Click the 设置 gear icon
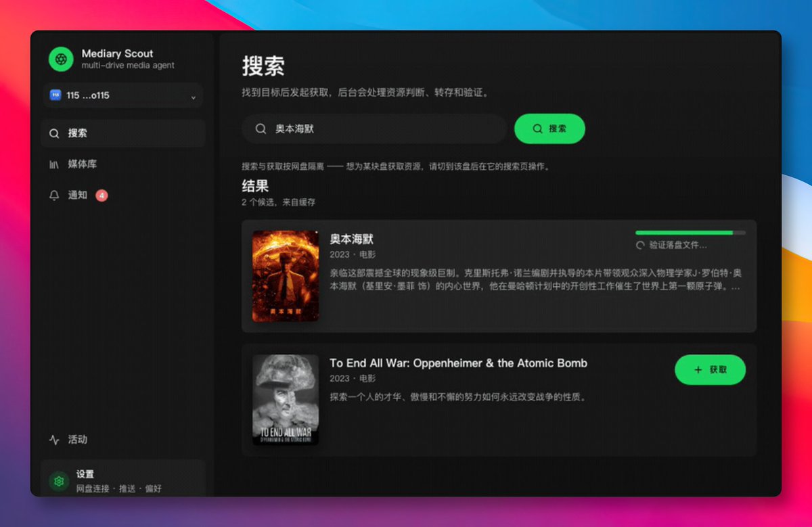The height and width of the screenshot is (527, 812). pos(60,481)
